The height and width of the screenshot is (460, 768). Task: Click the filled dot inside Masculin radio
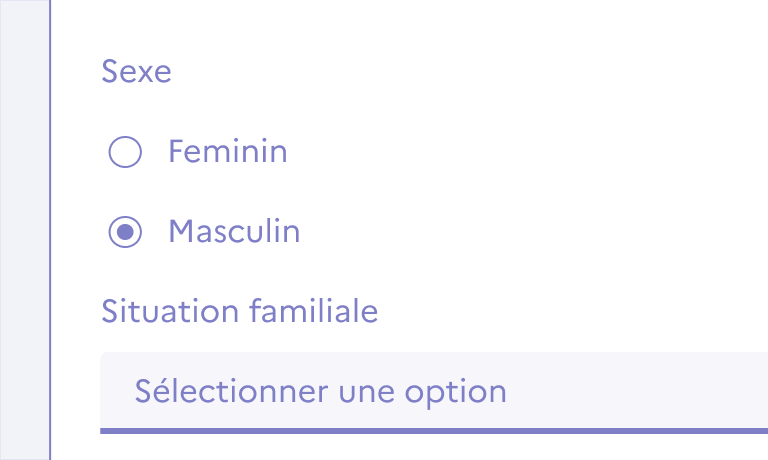point(125,232)
